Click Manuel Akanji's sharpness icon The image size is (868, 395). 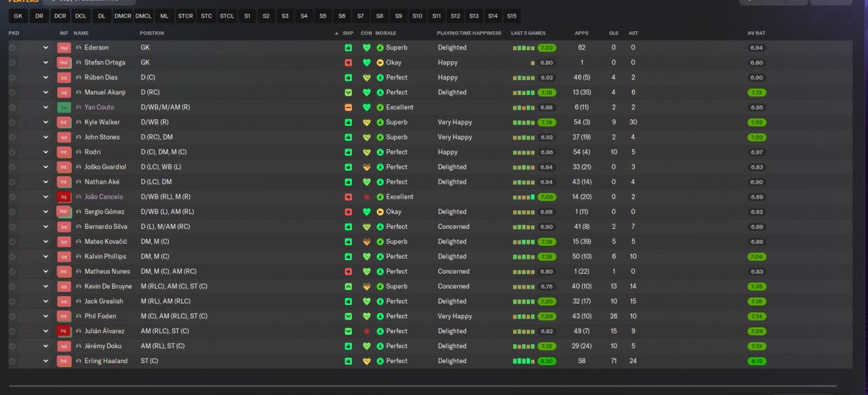348,92
